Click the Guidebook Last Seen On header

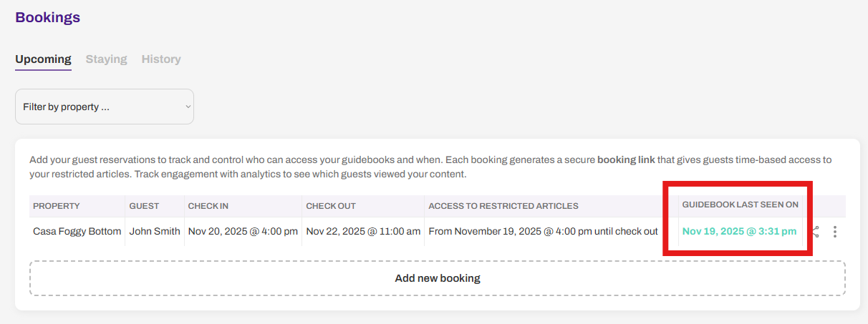point(740,205)
